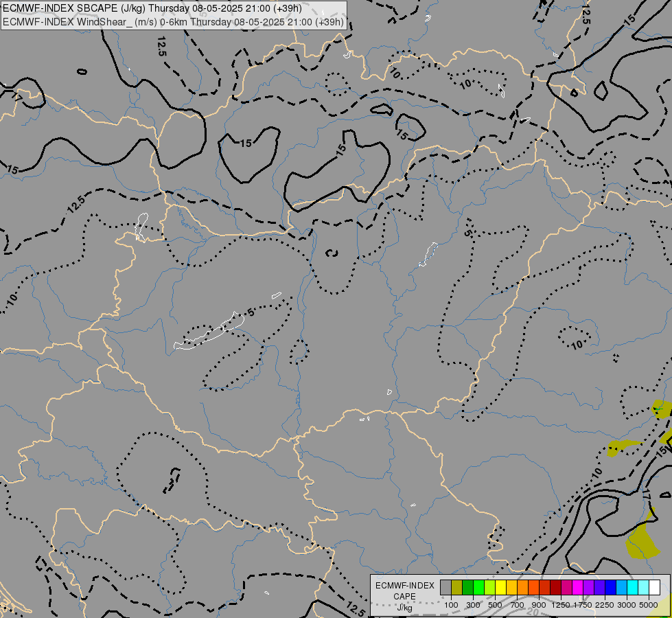Click the ECMWF-INDEX label in the legend box
Image resolution: width=672 pixels, height=618 pixels.
pyautogui.click(x=404, y=586)
